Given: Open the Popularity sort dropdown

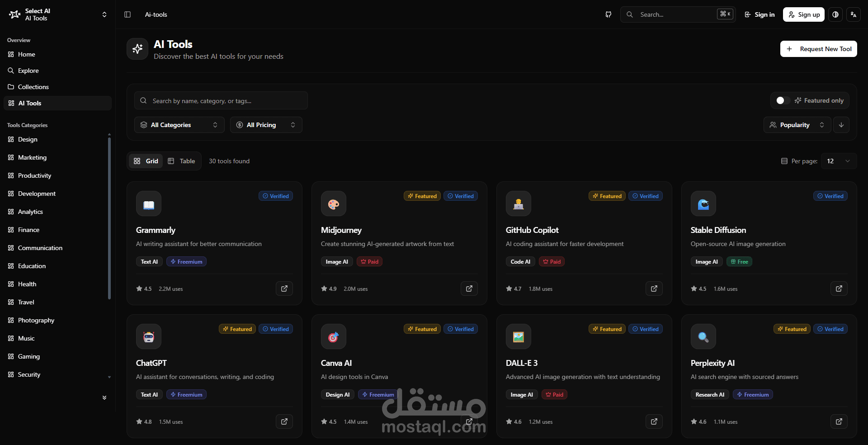Looking at the screenshot, I should pyautogui.click(x=797, y=125).
